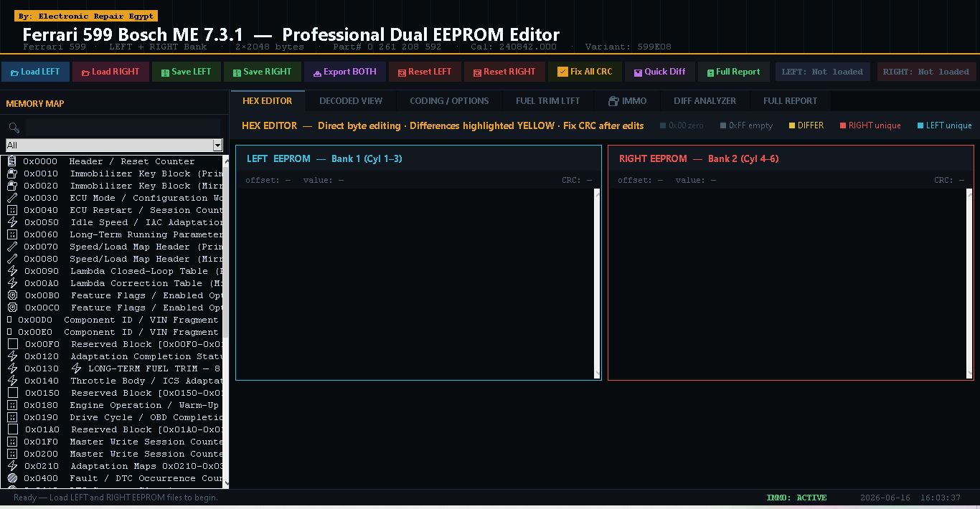Open the DECODED VIEW tab
The width and height of the screenshot is (980, 509).
coord(351,101)
